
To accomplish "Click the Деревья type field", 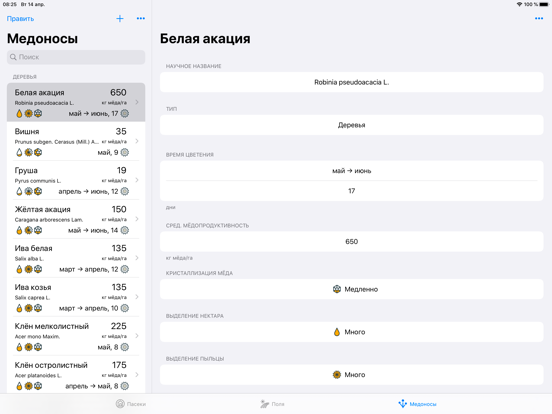I will tap(351, 125).
